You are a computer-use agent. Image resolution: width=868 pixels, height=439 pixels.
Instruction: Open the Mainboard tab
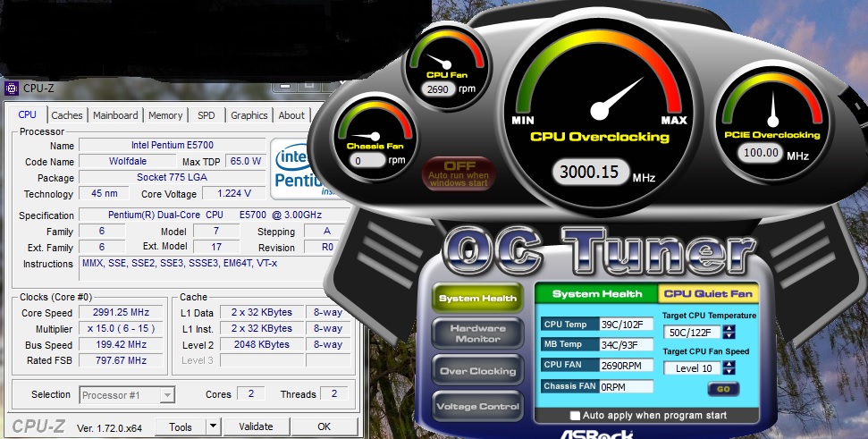point(115,115)
